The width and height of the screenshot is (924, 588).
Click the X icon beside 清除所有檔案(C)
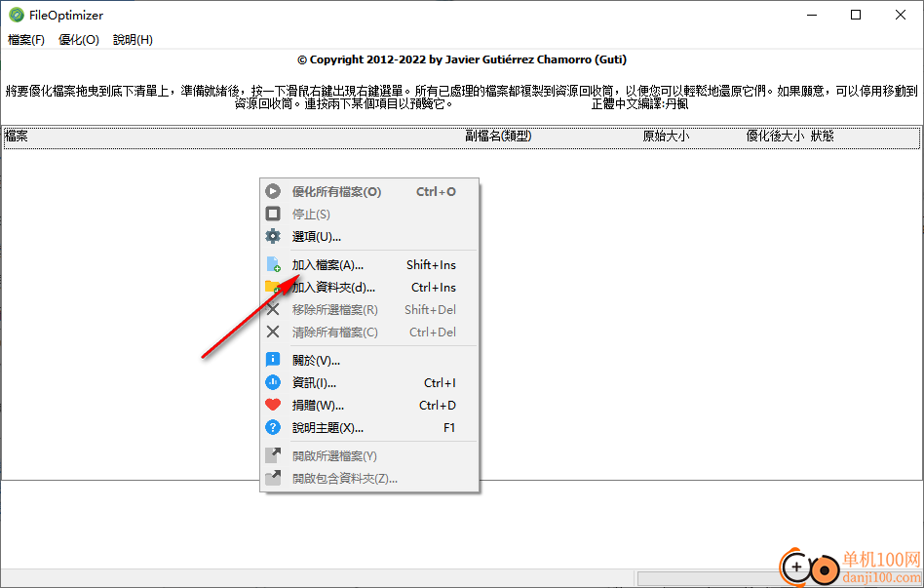pyautogui.click(x=273, y=332)
